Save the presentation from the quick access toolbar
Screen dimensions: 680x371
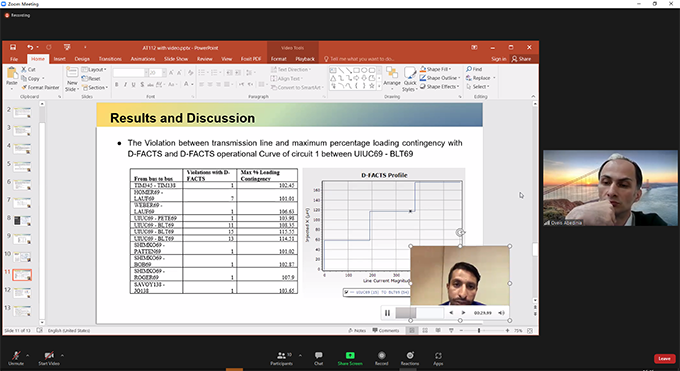(x=13, y=47)
